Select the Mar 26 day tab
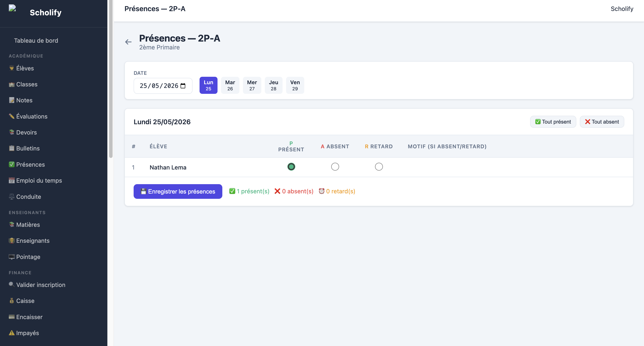The image size is (644, 346). [230, 85]
